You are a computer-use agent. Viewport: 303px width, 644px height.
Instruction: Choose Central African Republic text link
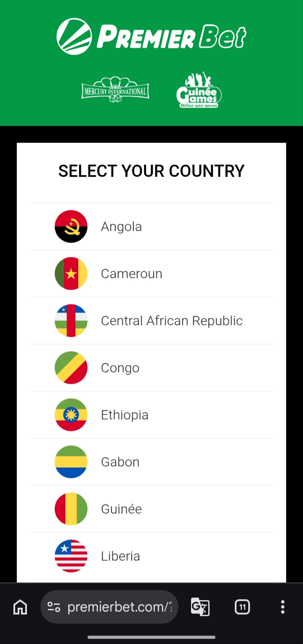[x=172, y=321]
